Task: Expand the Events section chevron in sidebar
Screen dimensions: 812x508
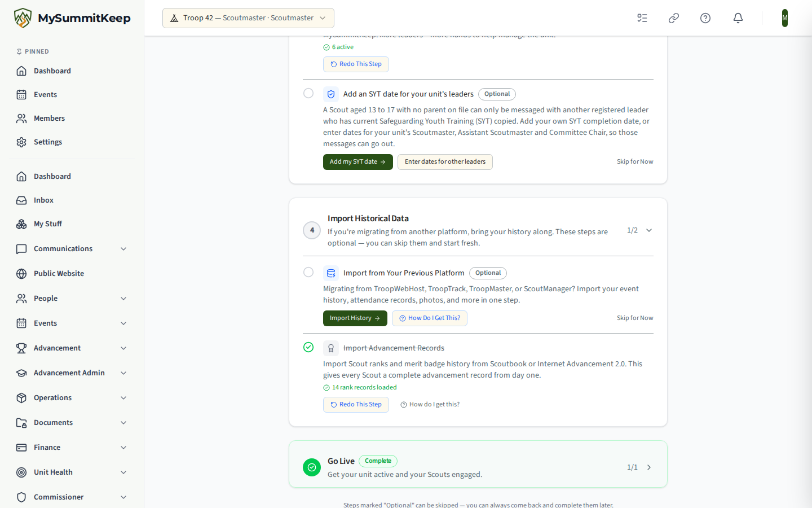Action: tap(123, 323)
